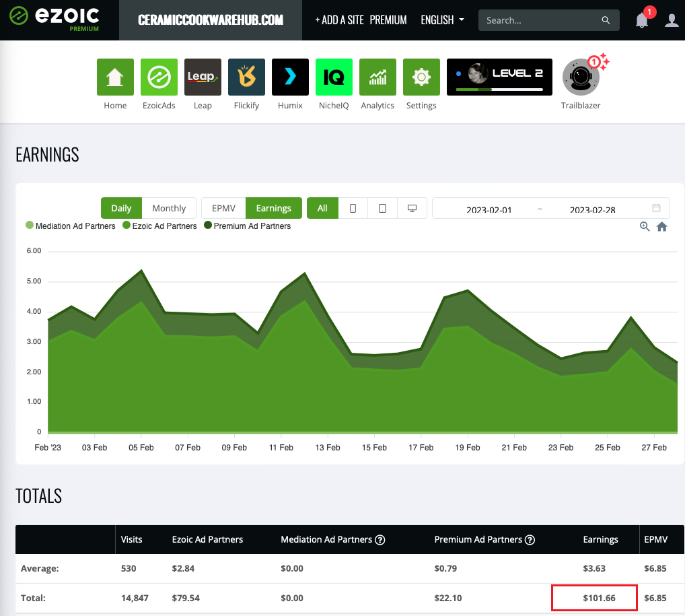Image resolution: width=685 pixels, height=616 pixels.
Task: Reset chart zoom with home icon
Action: [x=662, y=226]
